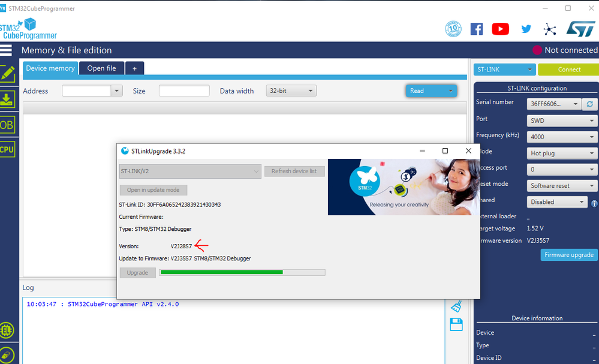Click the Upgrade button
This screenshot has height=364, width=599.
point(137,273)
